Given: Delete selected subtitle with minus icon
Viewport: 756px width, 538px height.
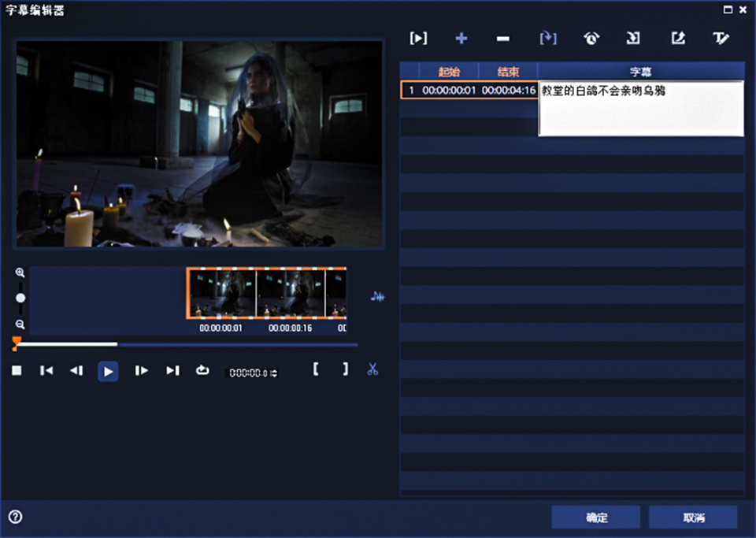Looking at the screenshot, I should click(503, 39).
